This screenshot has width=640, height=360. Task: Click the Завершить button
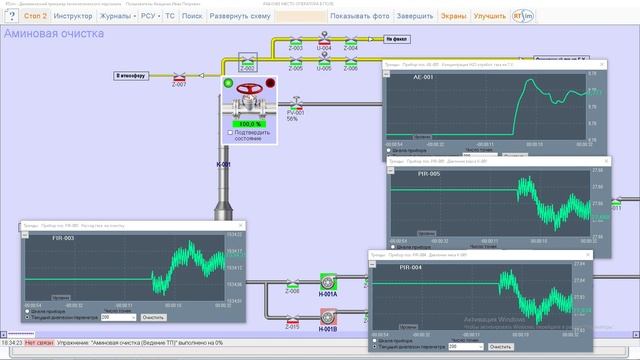tap(415, 16)
